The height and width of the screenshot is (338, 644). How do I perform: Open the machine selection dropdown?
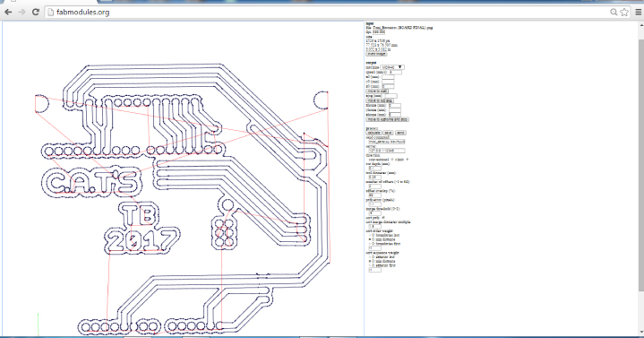point(392,67)
